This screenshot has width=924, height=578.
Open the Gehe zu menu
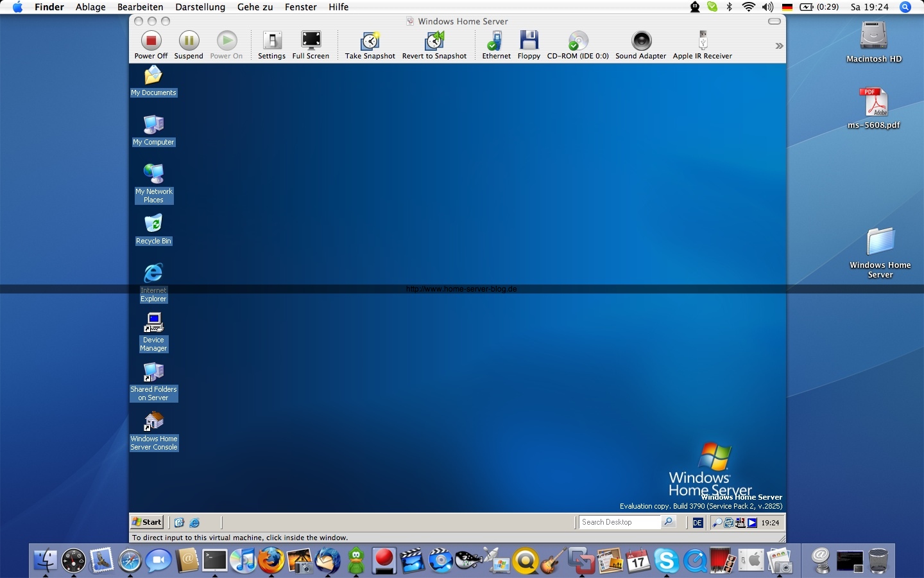tap(255, 7)
